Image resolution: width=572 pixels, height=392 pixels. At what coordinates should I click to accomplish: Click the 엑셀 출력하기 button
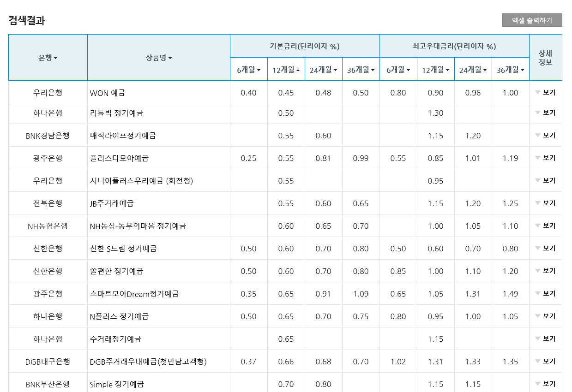pos(532,20)
